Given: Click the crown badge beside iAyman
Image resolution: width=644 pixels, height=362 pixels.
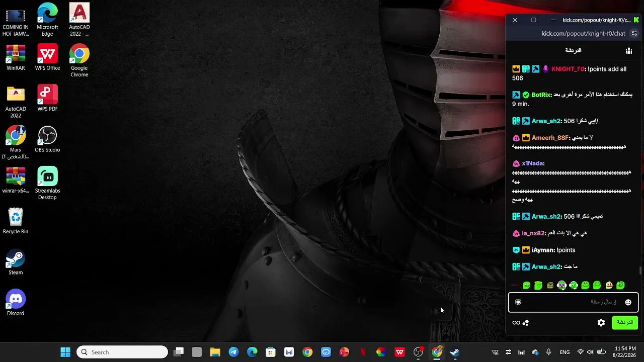Looking at the screenshot, I should [x=526, y=250].
